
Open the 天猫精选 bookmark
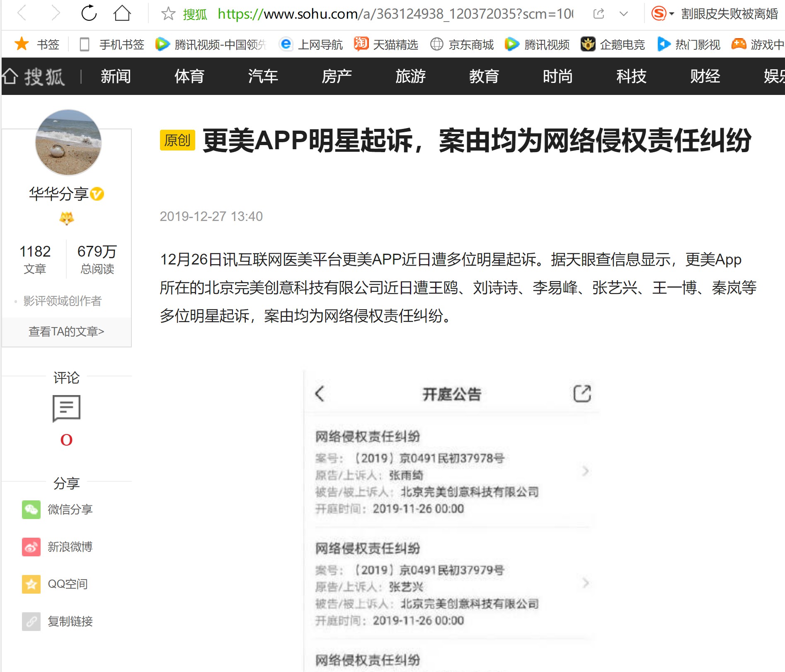coord(386,44)
